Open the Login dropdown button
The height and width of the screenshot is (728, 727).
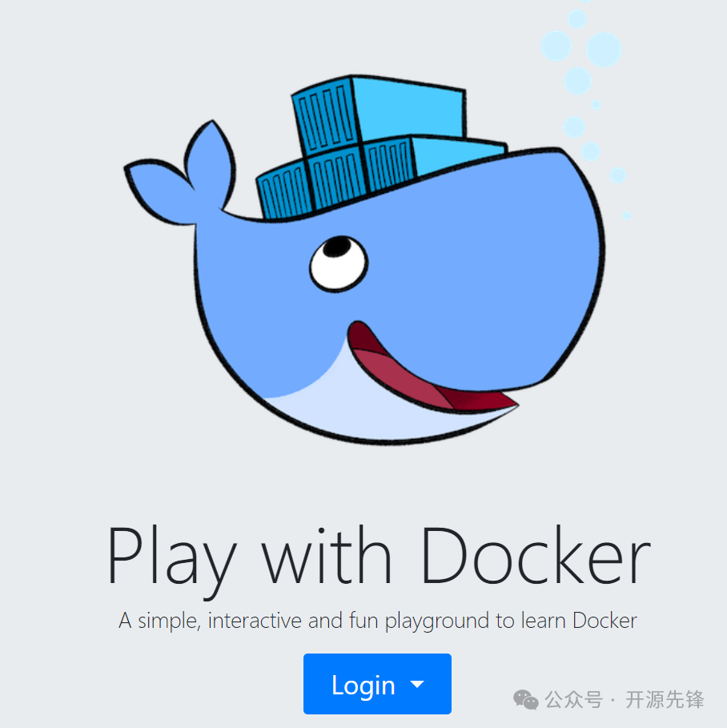(x=377, y=684)
